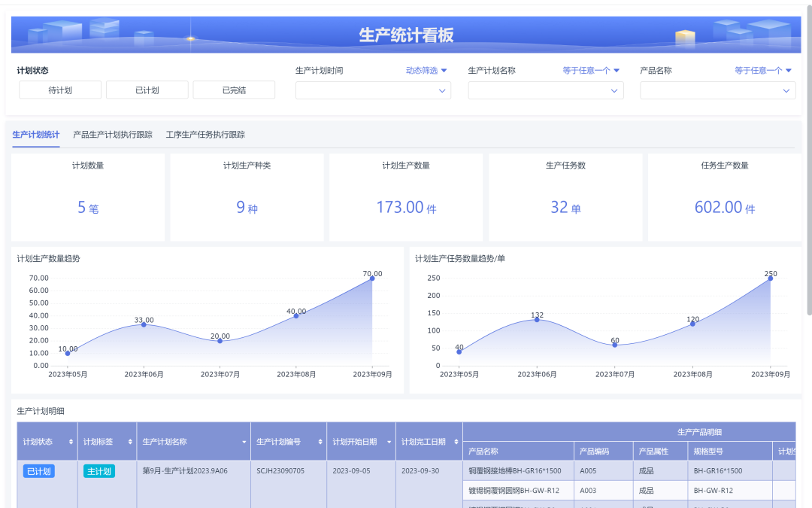Click the 主计划 tag in the table
Image resolution: width=812 pixels, height=508 pixels.
(98, 471)
